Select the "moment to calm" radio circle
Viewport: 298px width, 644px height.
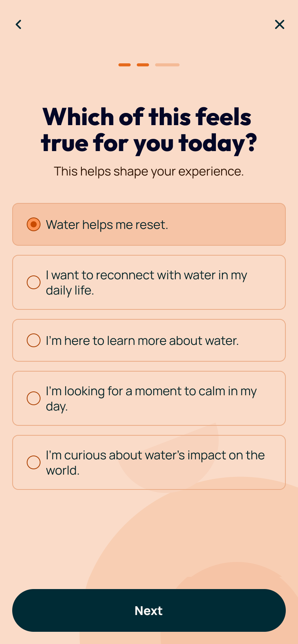pyautogui.click(x=34, y=398)
